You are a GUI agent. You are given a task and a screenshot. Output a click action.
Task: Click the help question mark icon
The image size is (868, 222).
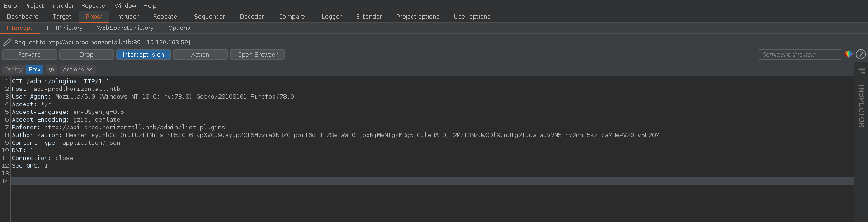861,54
